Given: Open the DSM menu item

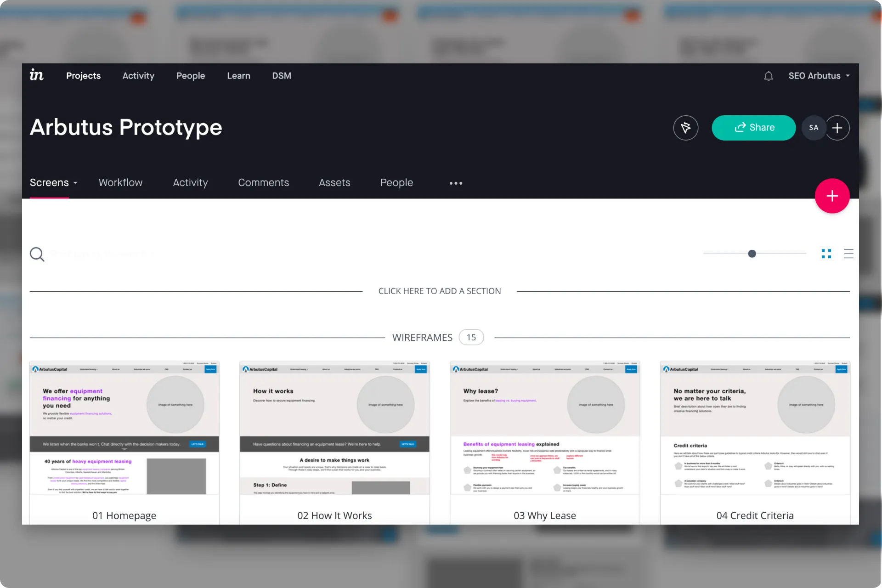Looking at the screenshot, I should pyautogui.click(x=282, y=76).
